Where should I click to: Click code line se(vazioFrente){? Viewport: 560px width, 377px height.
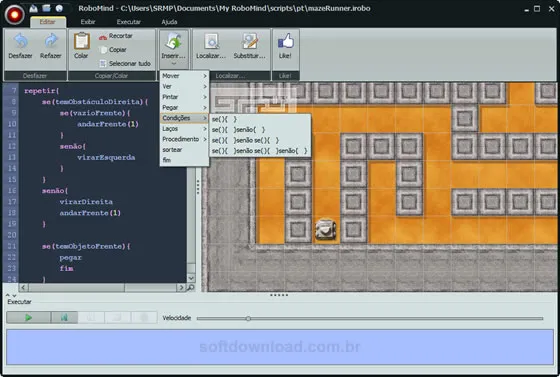click(x=95, y=113)
